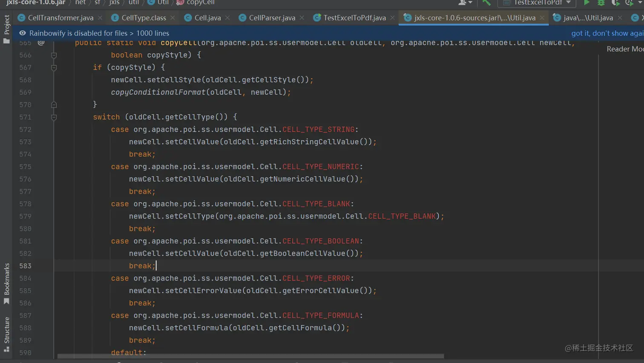The image size is (644, 363).
Task: Click CELL_TYPE_BOOLEAN constant on line 581
Action: point(321,241)
